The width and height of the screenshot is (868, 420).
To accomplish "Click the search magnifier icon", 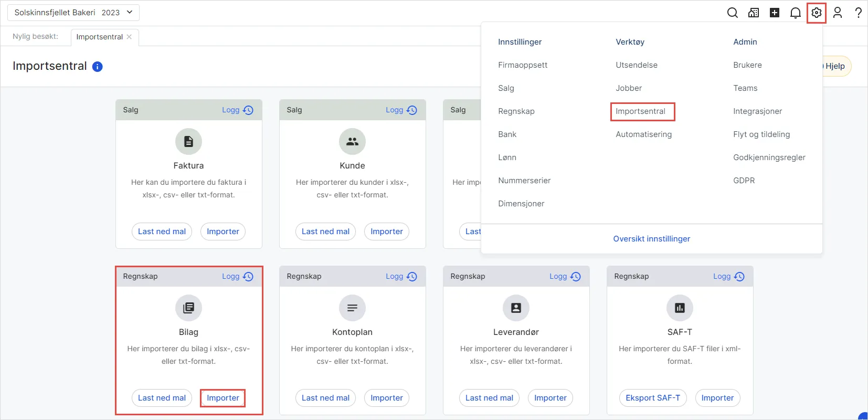I will coord(732,13).
